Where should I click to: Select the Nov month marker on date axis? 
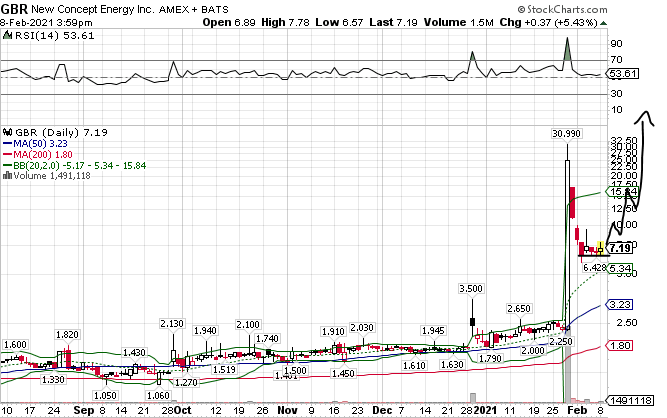(x=288, y=410)
